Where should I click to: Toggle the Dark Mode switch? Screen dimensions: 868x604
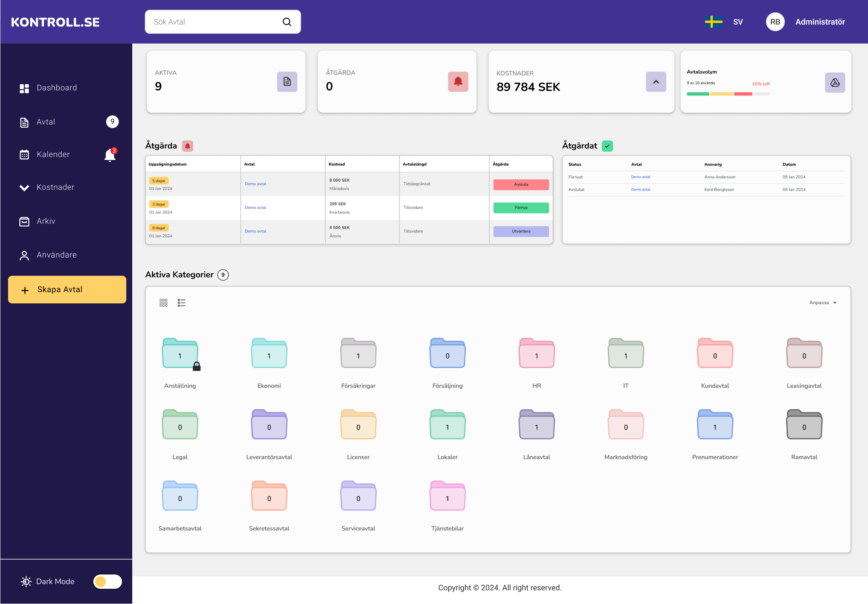point(107,581)
